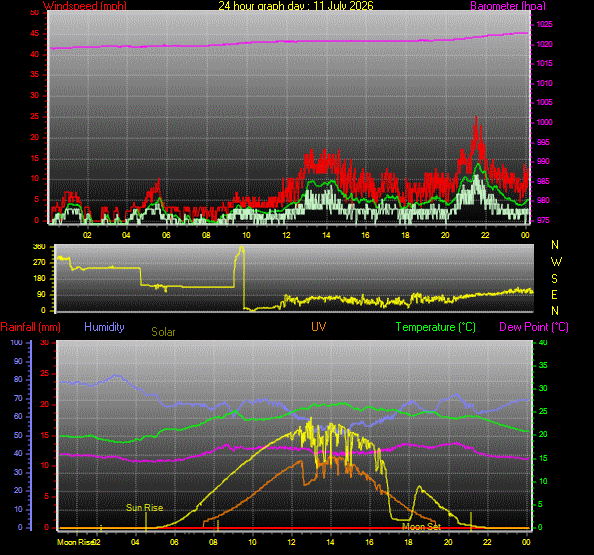This screenshot has width=594, height=555.
Task: Click the Barometer (hpa) axis label
Action: click(x=508, y=5)
